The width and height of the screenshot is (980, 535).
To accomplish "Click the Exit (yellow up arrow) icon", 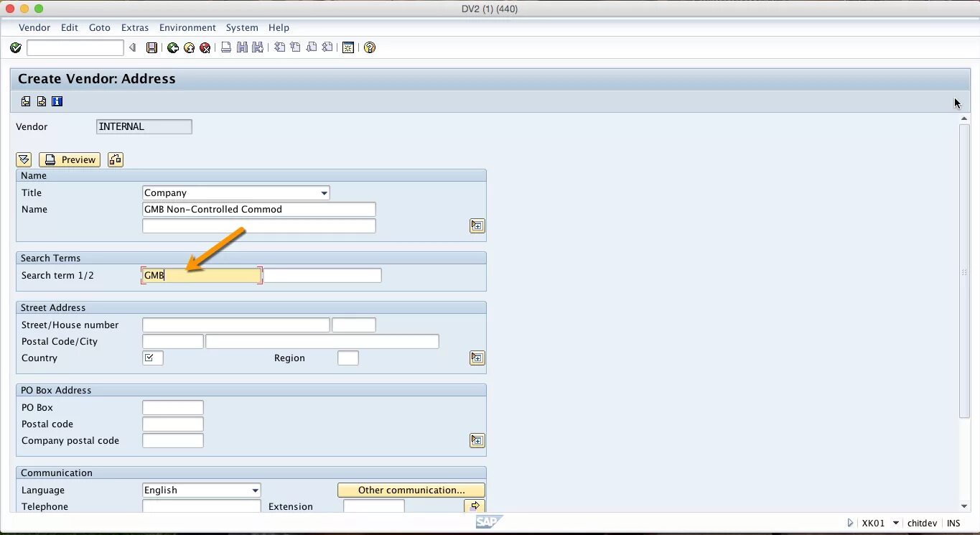I will click(189, 47).
